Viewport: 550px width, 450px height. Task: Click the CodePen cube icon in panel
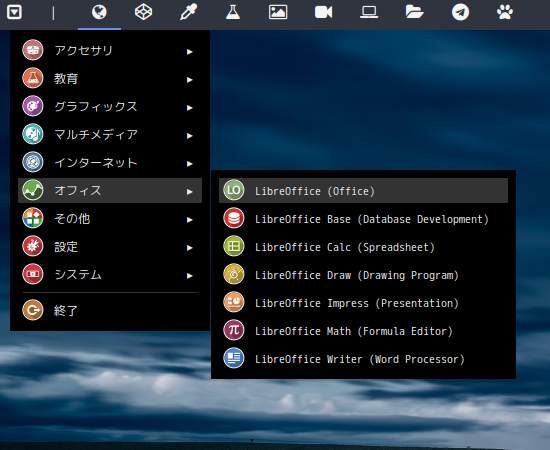click(x=143, y=12)
